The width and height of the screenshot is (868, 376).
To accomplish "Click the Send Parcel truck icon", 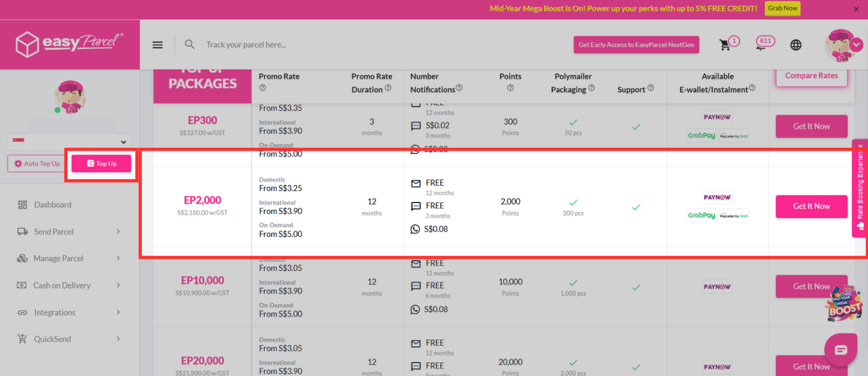I will coord(23,232).
